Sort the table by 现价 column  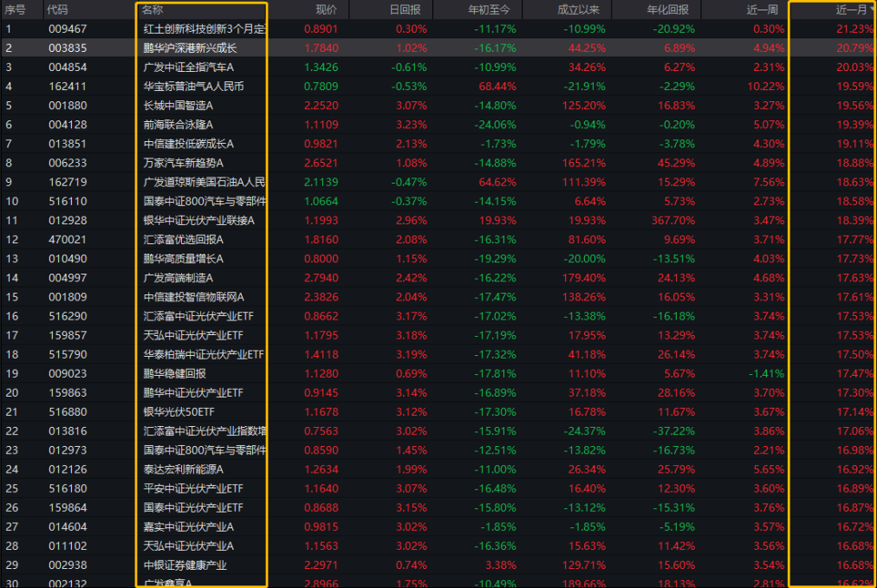click(x=326, y=10)
